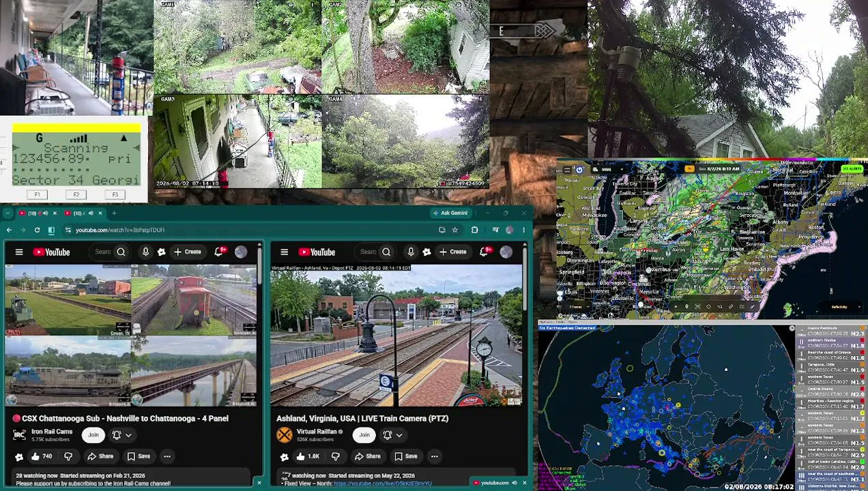This screenshot has height=491, width=868.
Task: Open more actions for CSX stream
Action: pos(167,456)
